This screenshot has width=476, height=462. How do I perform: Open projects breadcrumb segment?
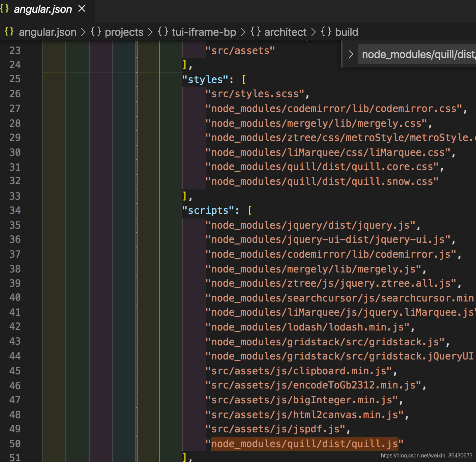(124, 32)
